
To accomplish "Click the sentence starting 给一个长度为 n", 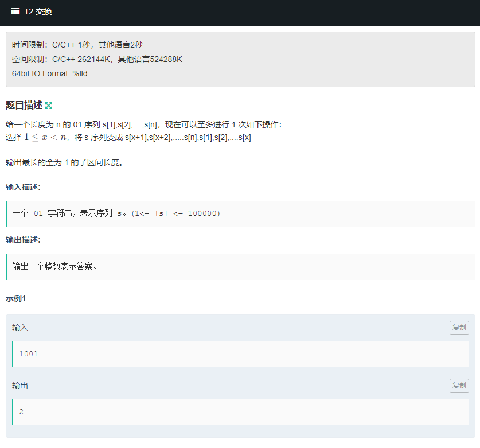I will (x=143, y=124).
